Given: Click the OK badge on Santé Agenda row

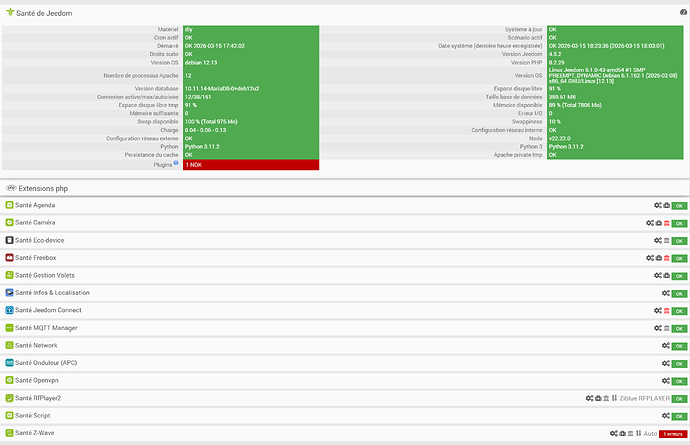Looking at the screenshot, I should 679,206.
